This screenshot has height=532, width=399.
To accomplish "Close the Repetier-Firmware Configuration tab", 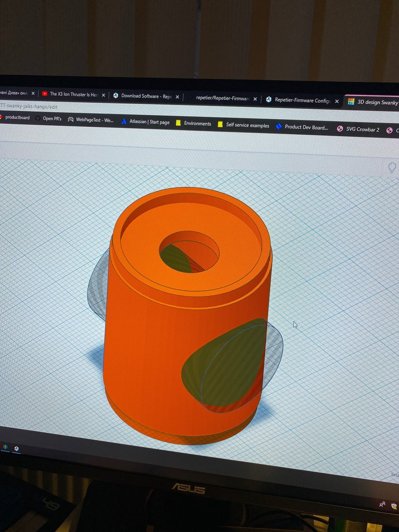I will point(337,101).
